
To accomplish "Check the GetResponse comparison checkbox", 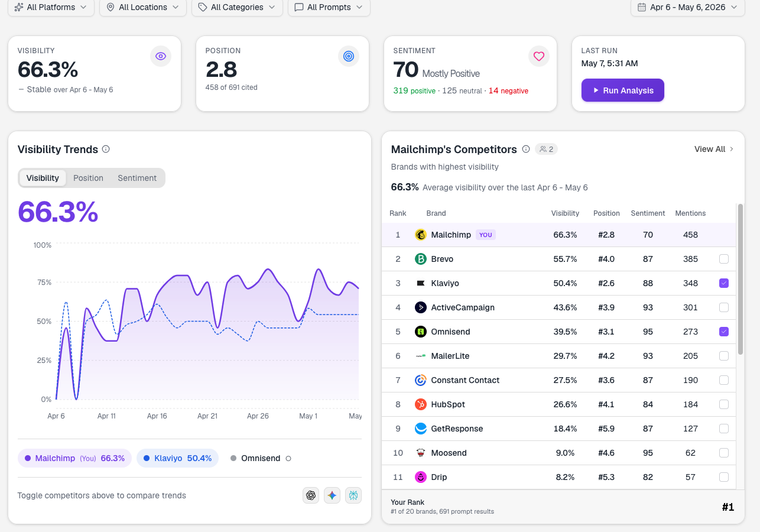I will tap(724, 429).
